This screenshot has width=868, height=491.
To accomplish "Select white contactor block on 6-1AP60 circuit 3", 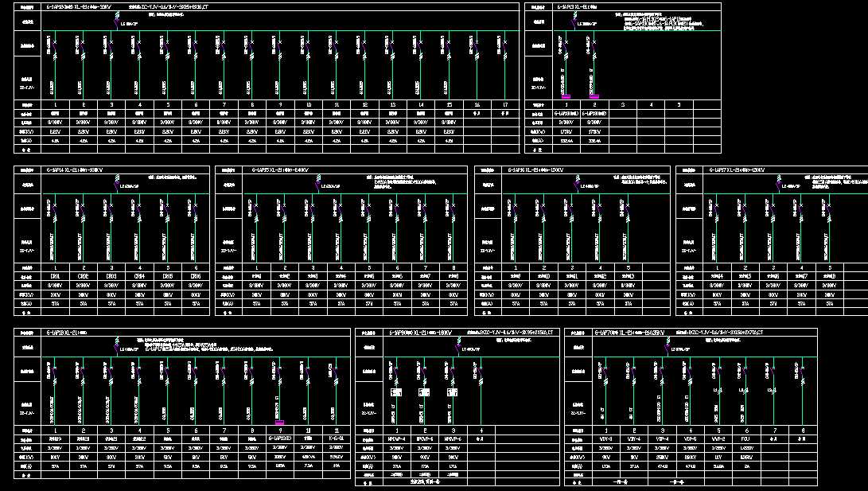I will click(452, 392).
